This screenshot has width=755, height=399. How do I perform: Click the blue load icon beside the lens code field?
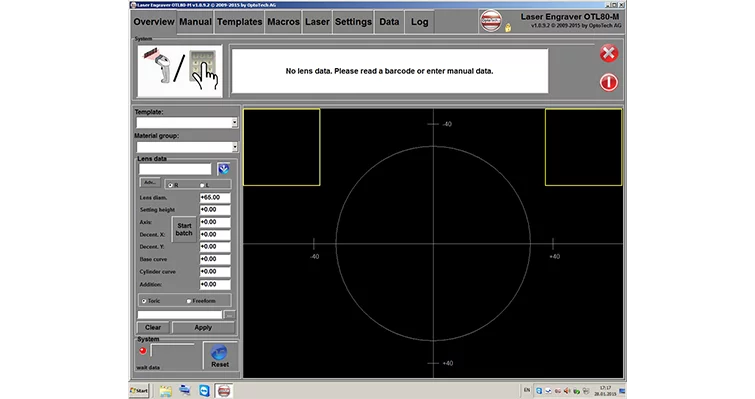[223, 169]
